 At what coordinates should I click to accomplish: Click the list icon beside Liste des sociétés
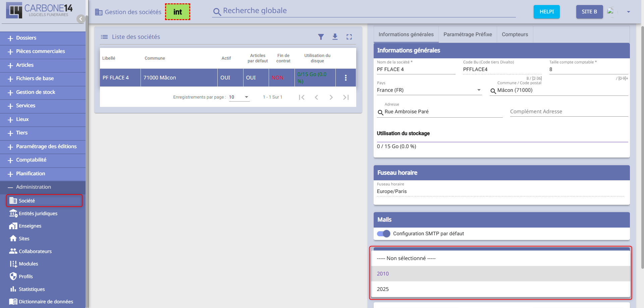[x=104, y=37]
